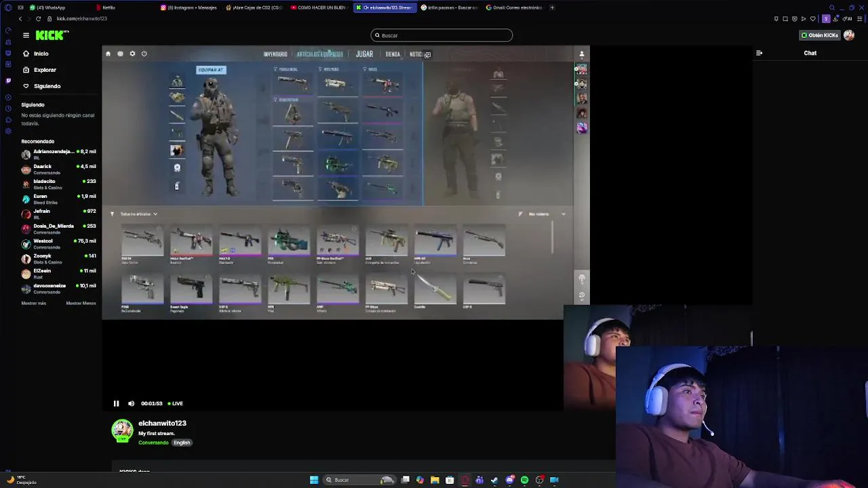
Task: Click game settings gear icon in stream
Action: (132, 54)
